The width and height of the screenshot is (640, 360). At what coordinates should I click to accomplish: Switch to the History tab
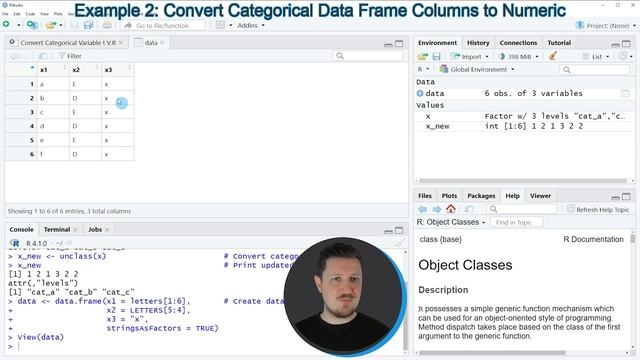[x=478, y=43]
